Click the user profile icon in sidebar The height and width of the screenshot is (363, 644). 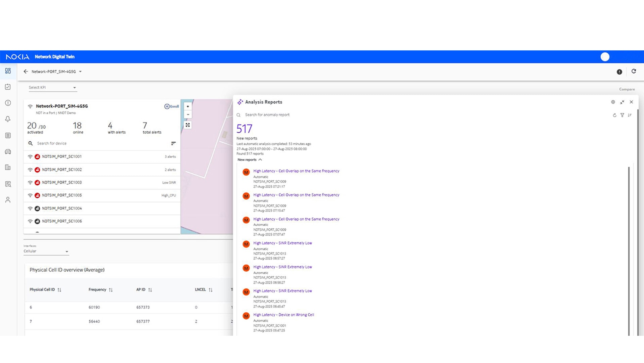tap(8, 200)
